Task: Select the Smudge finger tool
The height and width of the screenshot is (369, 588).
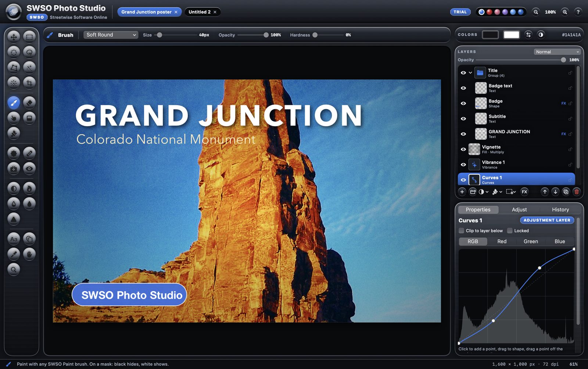Action: tap(14, 118)
